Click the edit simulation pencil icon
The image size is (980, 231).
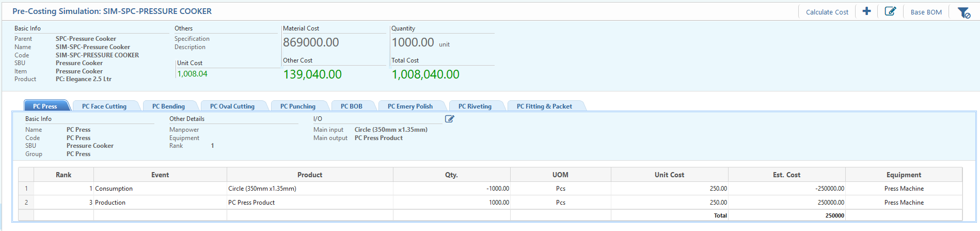tap(890, 11)
